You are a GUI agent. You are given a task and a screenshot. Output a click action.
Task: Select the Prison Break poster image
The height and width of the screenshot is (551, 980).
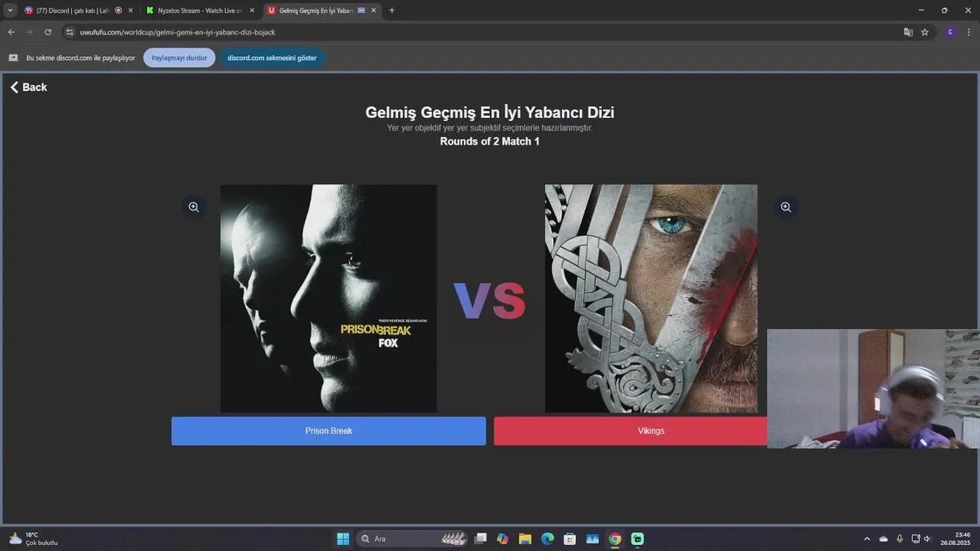328,298
